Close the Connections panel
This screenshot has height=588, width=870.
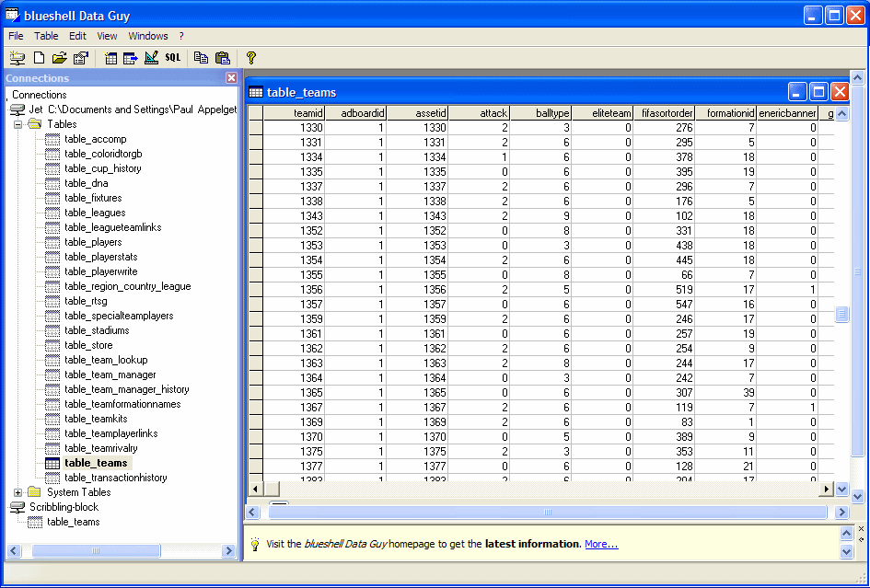[231, 78]
